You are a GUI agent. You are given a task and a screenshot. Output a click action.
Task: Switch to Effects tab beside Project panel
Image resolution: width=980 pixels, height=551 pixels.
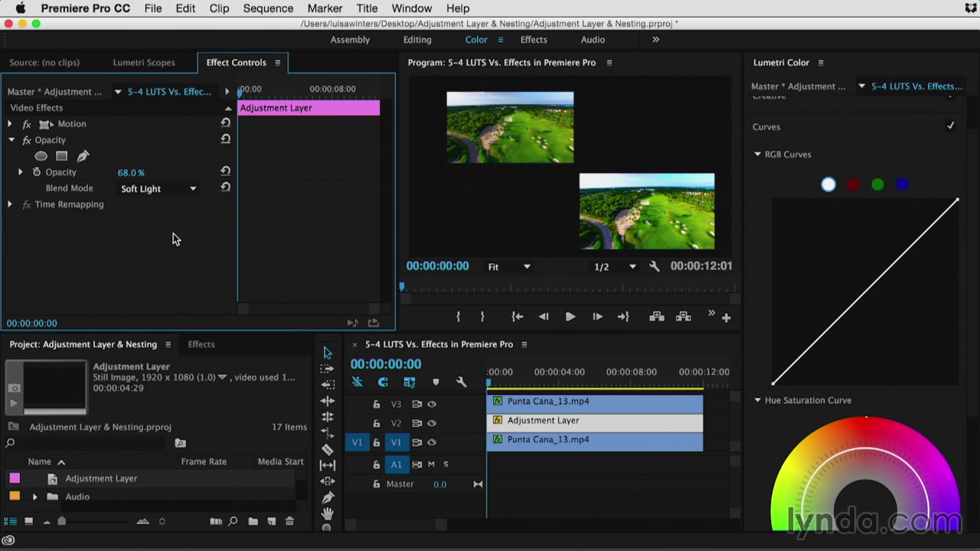click(201, 344)
